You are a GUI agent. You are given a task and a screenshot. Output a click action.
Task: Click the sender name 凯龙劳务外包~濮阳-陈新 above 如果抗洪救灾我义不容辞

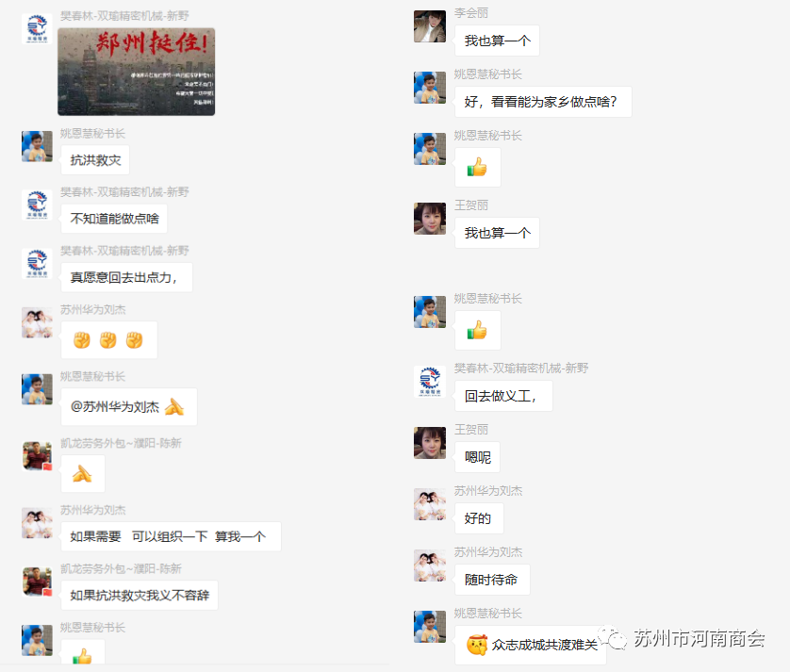(121, 568)
